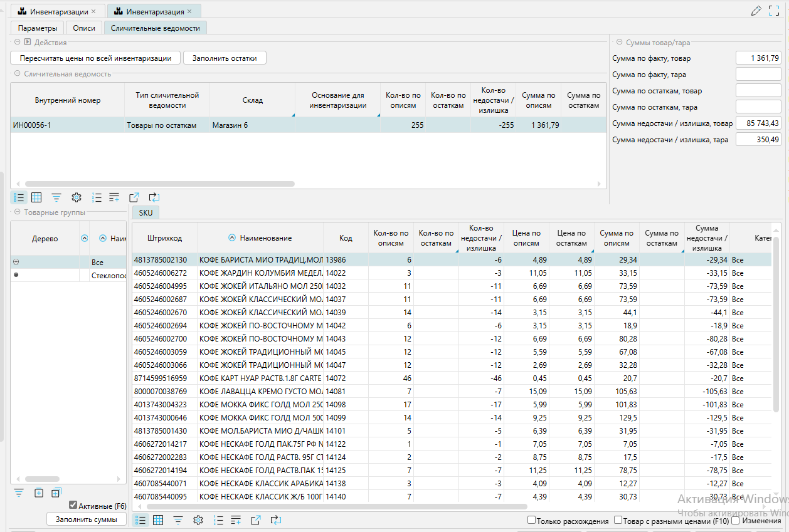Click refresh arrows icon under the reconciliation sheet table
789x532 pixels.
point(154,197)
